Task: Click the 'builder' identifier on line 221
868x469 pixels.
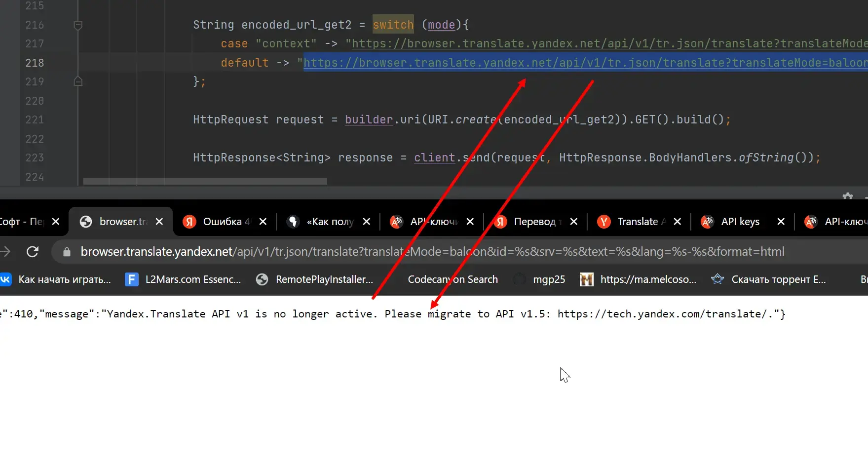Action: tap(369, 119)
